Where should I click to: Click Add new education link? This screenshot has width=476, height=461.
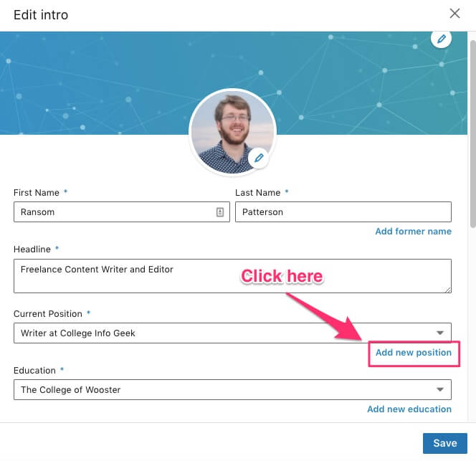pyautogui.click(x=409, y=409)
